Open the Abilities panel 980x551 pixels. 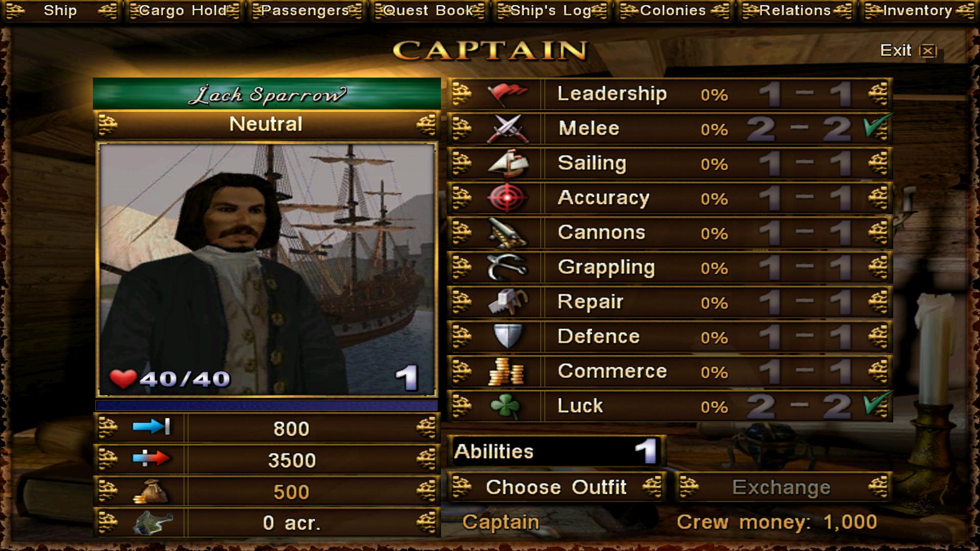click(x=557, y=452)
